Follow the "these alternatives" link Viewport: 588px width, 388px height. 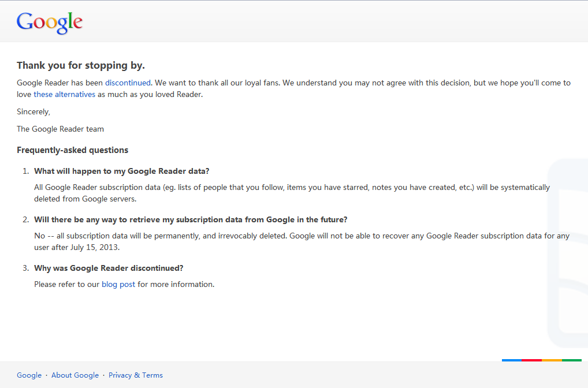(x=64, y=94)
